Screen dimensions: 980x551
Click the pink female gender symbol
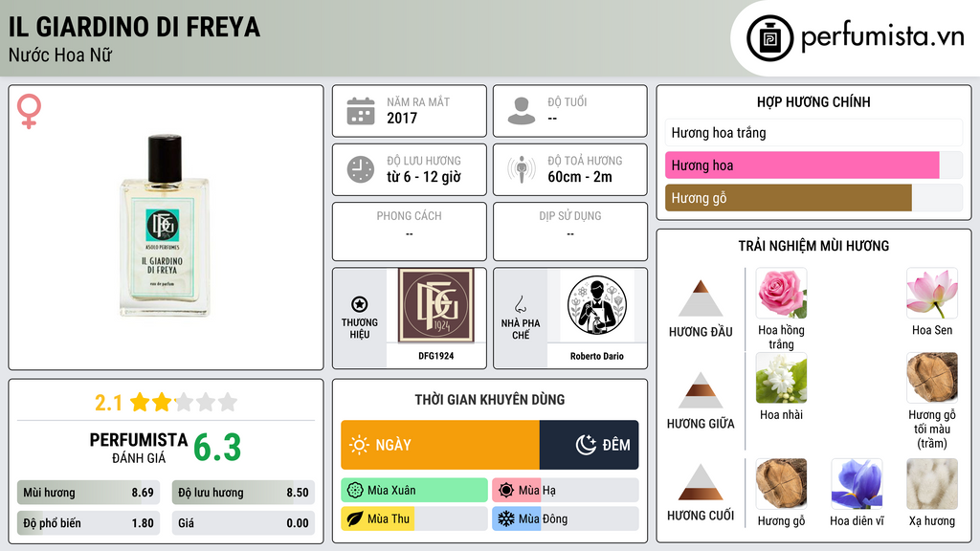pos(29,111)
